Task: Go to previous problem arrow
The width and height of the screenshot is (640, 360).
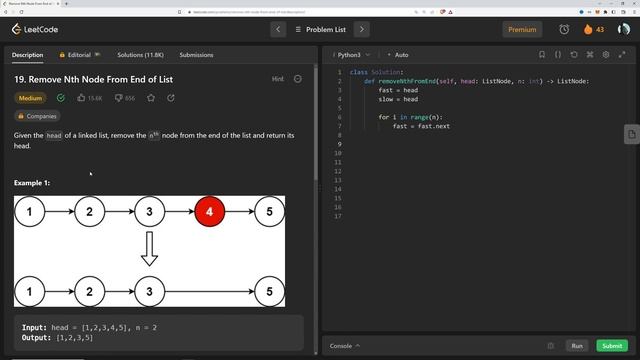Action: pos(278,29)
